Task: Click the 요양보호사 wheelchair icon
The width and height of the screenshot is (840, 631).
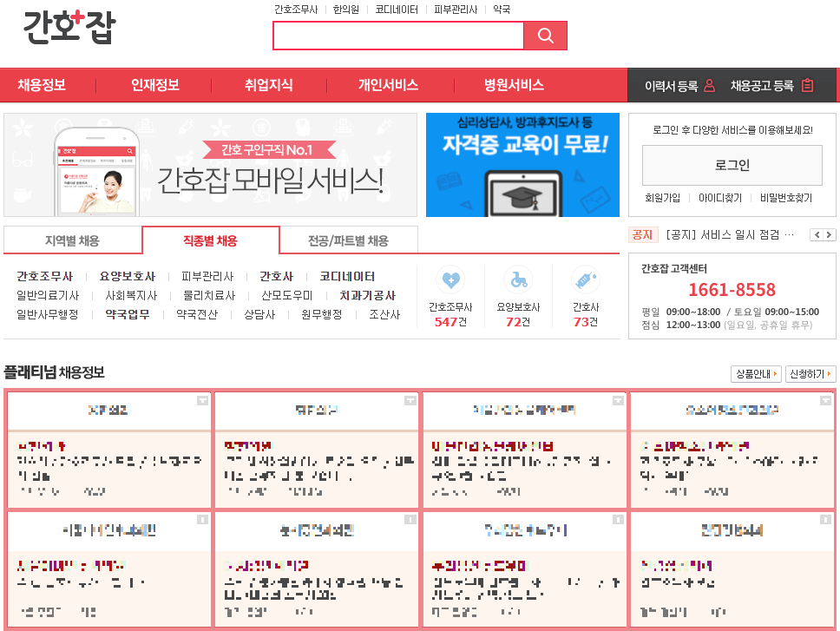Action: click(518, 279)
